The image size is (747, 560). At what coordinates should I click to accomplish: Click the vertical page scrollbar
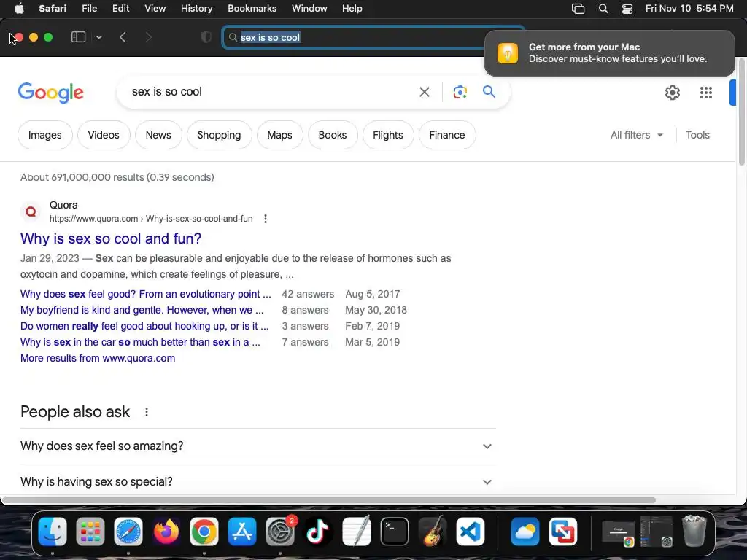[x=742, y=112]
